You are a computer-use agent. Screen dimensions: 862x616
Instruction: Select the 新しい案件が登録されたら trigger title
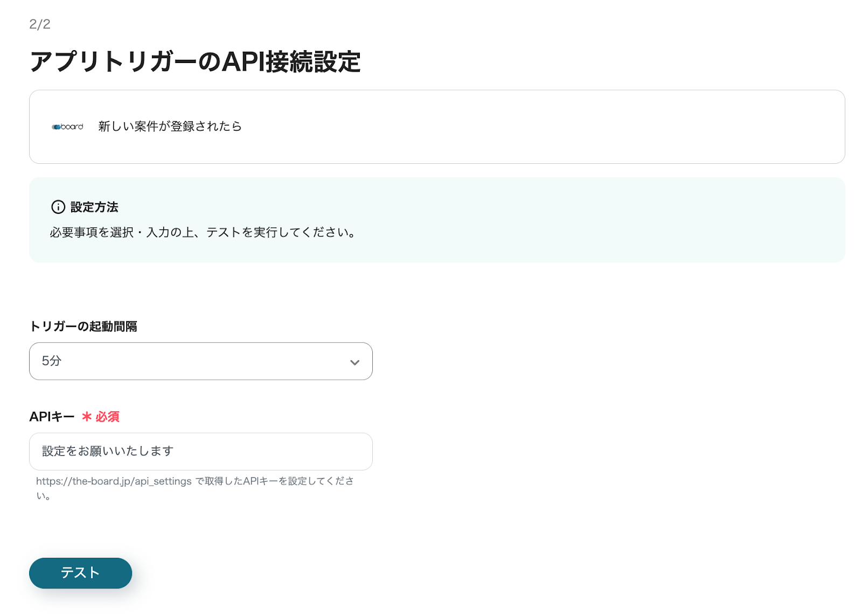[170, 127]
